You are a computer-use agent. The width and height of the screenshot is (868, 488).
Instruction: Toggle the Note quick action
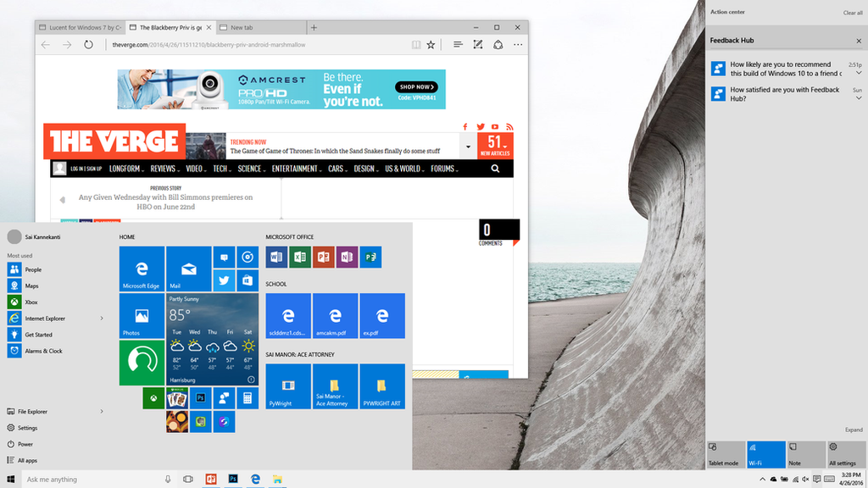pyautogui.click(x=807, y=454)
